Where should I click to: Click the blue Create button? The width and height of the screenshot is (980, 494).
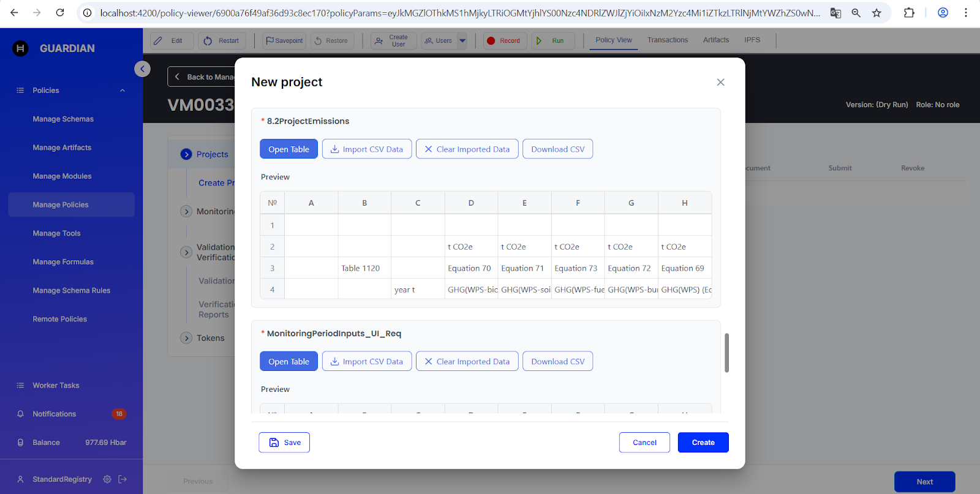coord(703,443)
